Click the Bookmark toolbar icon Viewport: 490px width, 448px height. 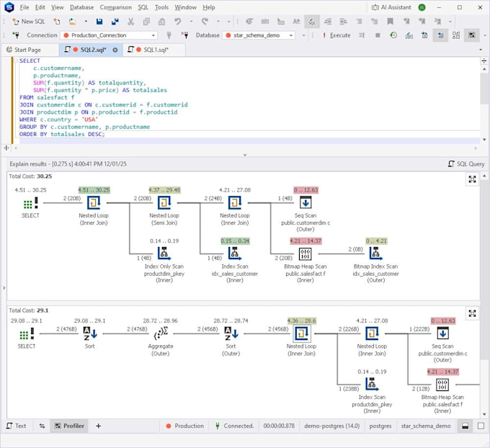click(x=390, y=22)
